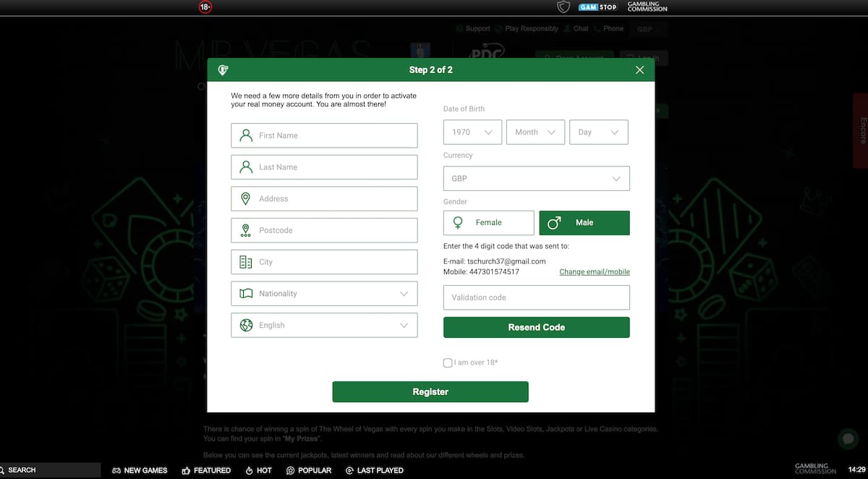Open the birth year dropdown showing 1970
The width and height of the screenshot is (868, 479).
(472, 132)
